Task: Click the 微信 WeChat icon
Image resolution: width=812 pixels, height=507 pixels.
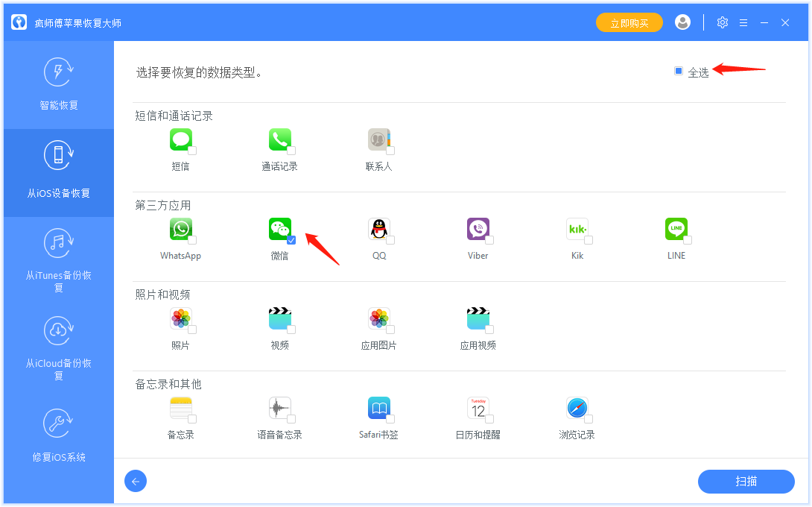Action: [279, 229]
